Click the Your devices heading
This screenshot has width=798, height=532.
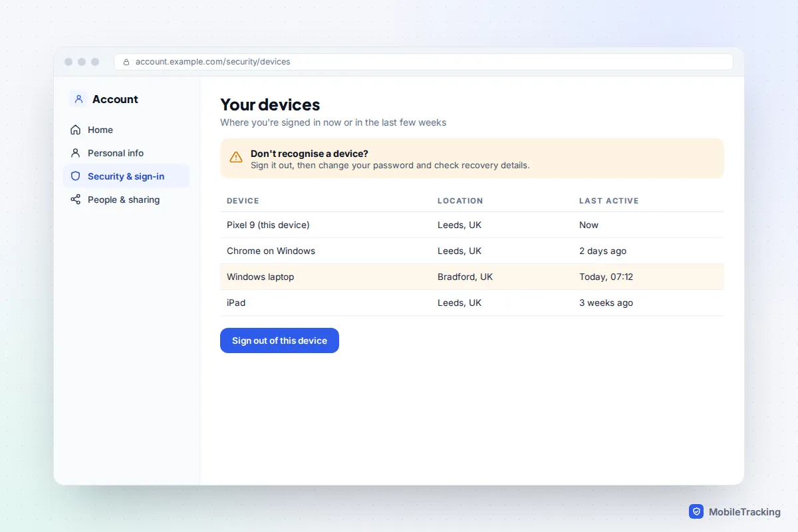pos(270,104)
